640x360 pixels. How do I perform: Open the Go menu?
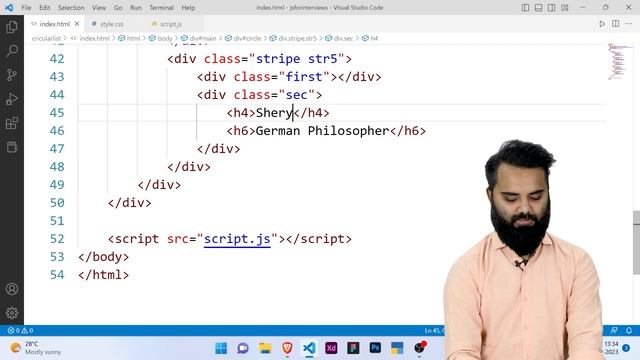(118, 8)
